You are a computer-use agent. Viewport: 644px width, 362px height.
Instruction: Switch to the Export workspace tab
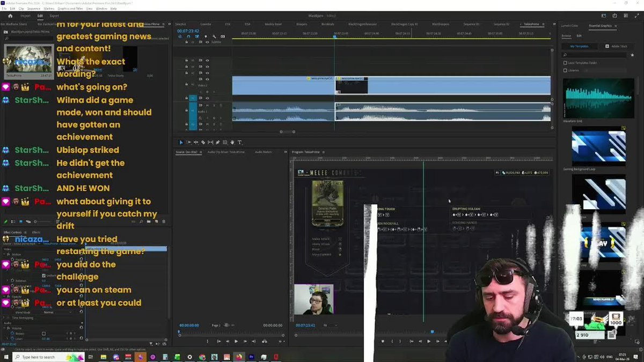click(x=54, y=16)
